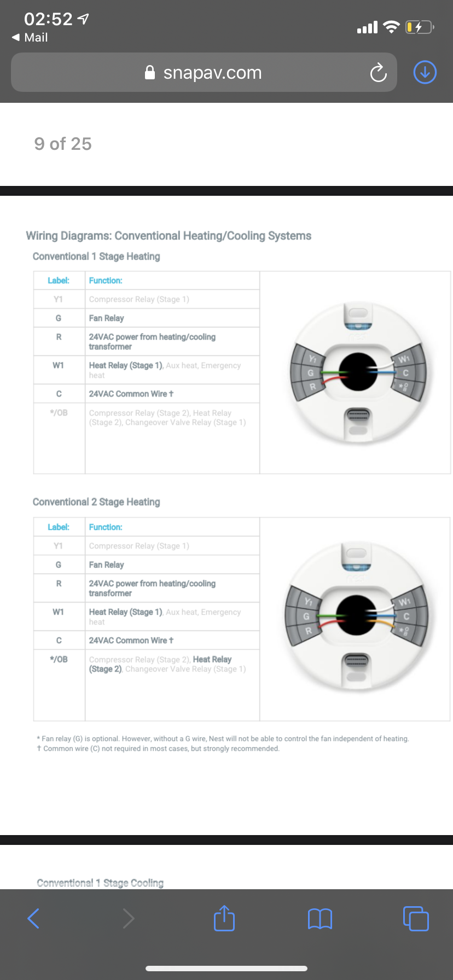Tap the Fan relay footnote text
Screen dimensions: 453x980
tap(223, 738)
